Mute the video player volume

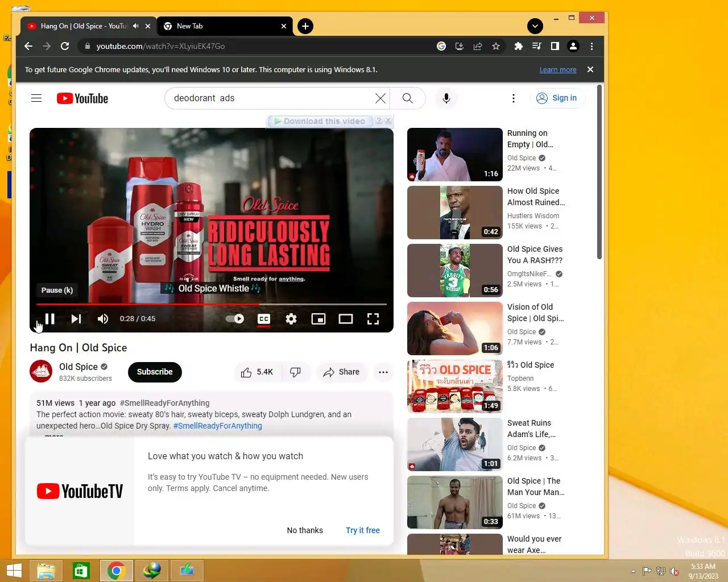click(x=103, y=319)
